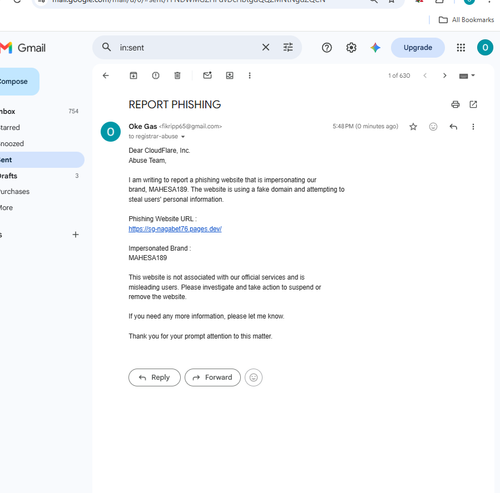Go back to the Sent list

click(106, 76)
